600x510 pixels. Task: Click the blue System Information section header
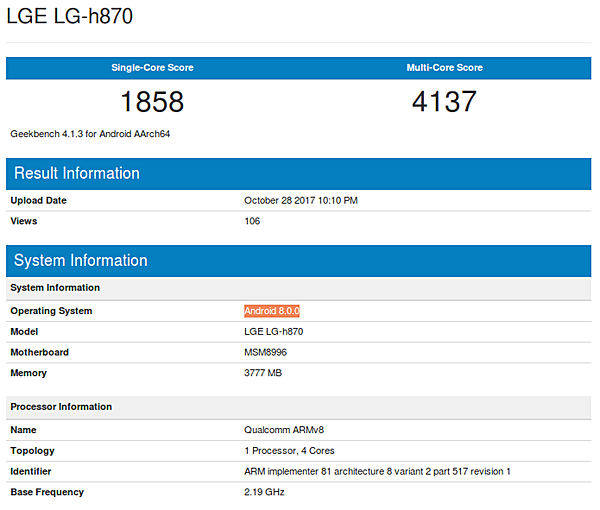[x=81, y=260]
